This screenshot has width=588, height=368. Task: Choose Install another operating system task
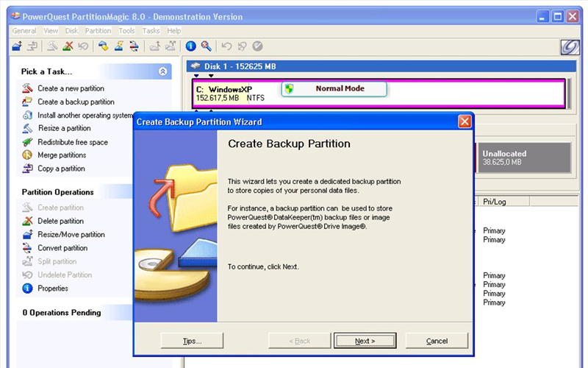(85, 116)
